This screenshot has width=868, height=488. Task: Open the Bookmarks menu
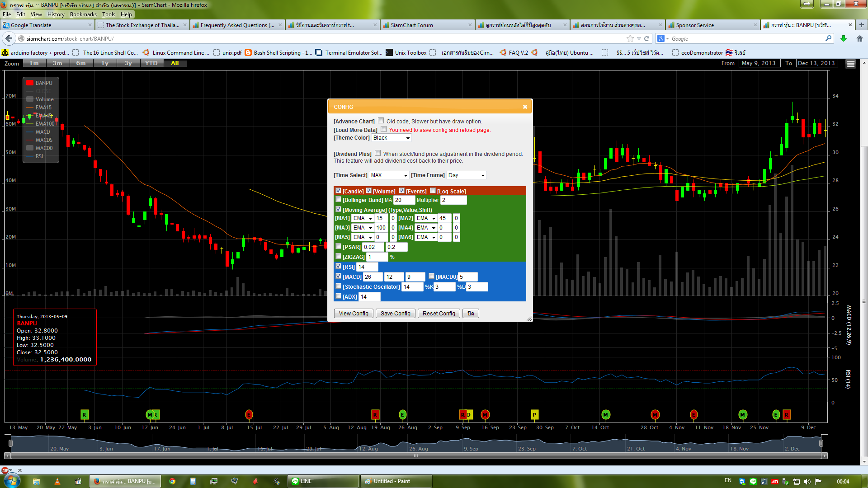coord(83,14)
